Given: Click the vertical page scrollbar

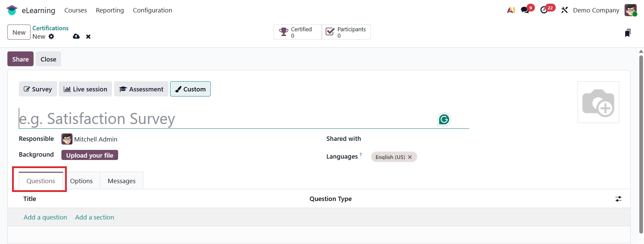Looking at the screenshot, I should (641, 141).
